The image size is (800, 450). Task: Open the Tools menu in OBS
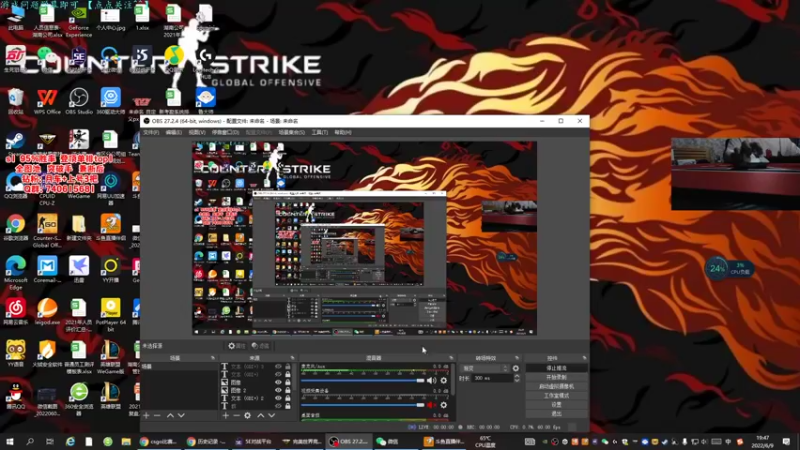(319, 132)
